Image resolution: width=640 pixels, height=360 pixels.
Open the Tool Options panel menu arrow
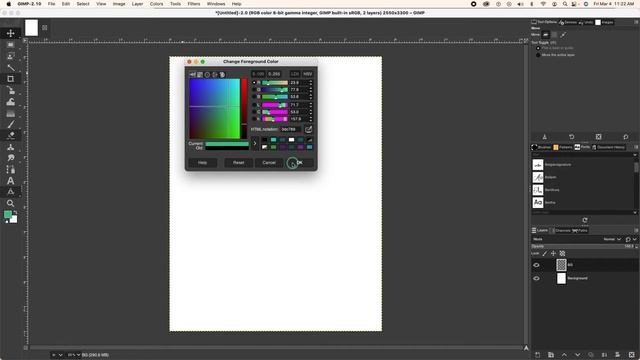[636, 22]
